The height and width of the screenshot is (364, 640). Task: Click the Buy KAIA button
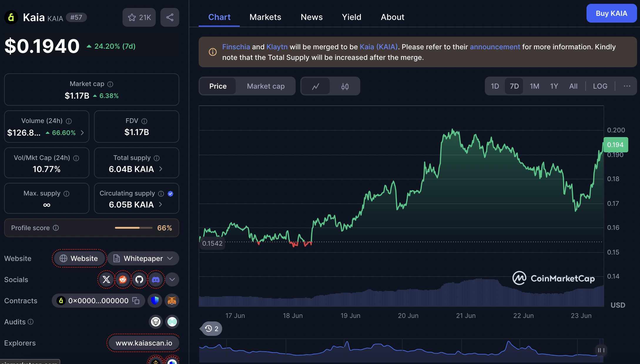pos(611,13)
